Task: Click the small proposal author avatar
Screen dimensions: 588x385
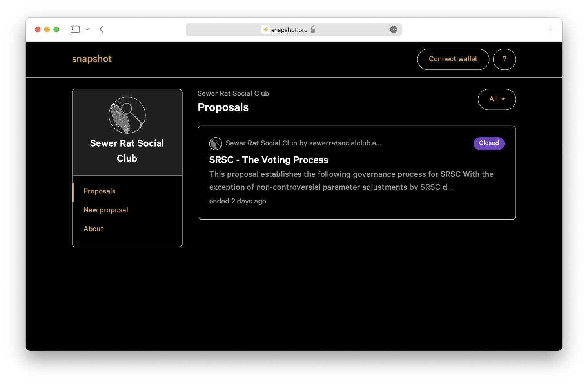Action: tap(216, 143)
